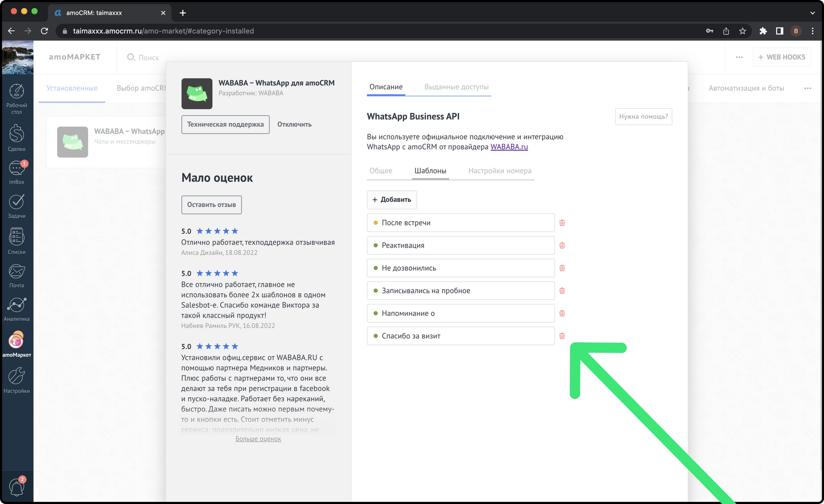This screenshot has height=504, width=824.
Task: Open Списки section in sidebar
Action: click(x=16, y=241)
